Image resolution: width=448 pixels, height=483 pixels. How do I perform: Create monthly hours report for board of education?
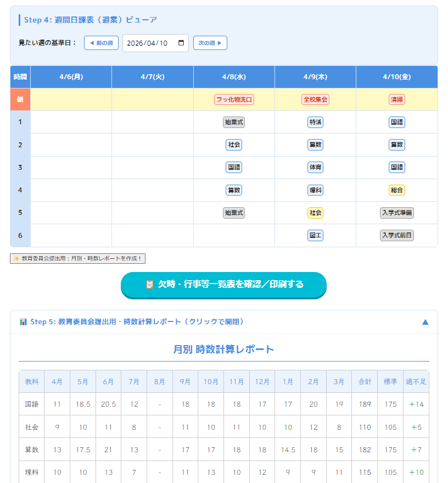77,259
